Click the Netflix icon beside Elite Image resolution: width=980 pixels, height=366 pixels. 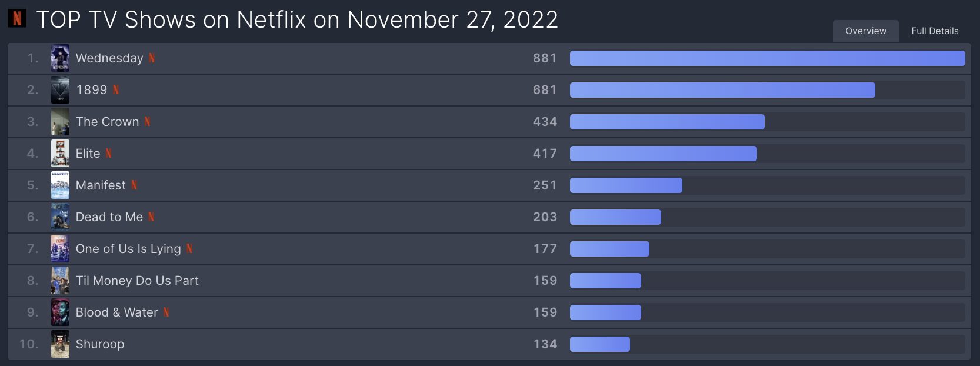coord(109,153)
